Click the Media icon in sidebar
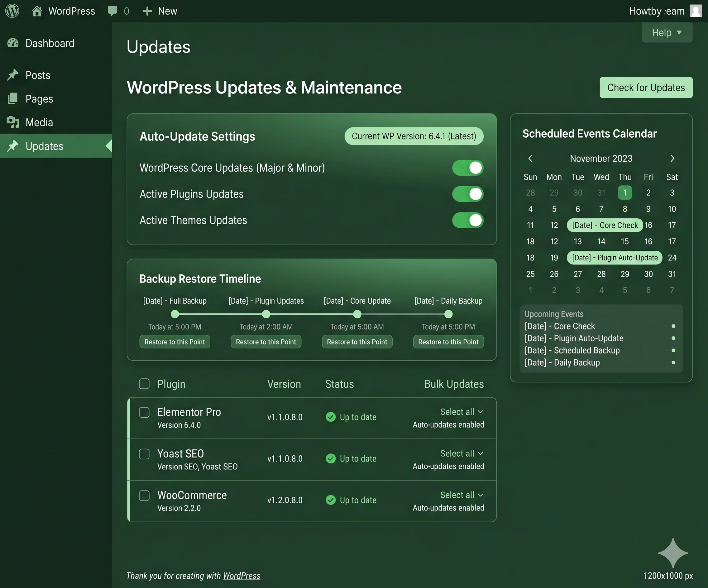Screen dimensions: 708x588 click(13, 122)
